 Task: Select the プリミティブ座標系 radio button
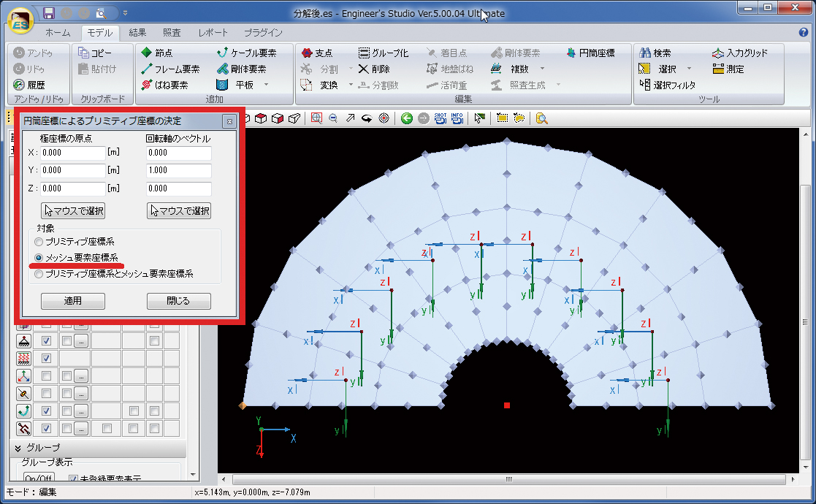(39, 242)
